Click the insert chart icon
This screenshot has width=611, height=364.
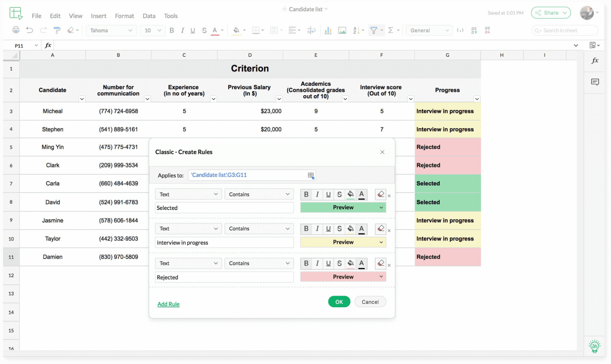tap(328, 30)
